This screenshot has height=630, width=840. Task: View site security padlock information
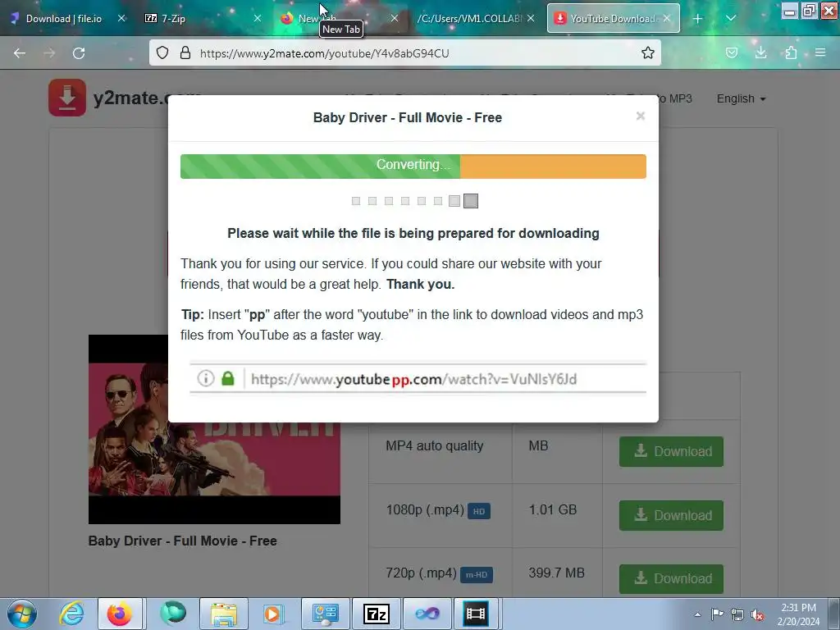[185, 52]
